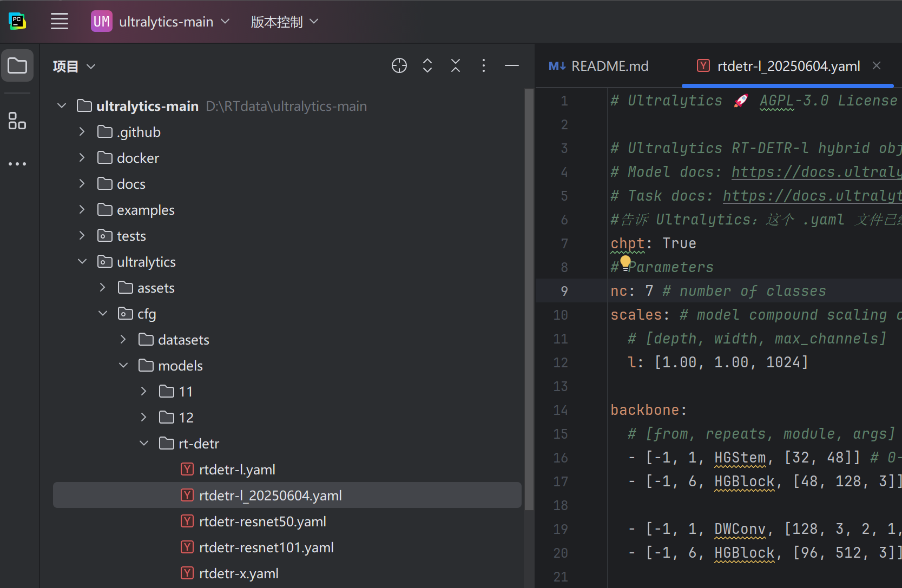Open Model docs link on line 4
The width and height of the screenshot is (902, 588).
(816, 172)
